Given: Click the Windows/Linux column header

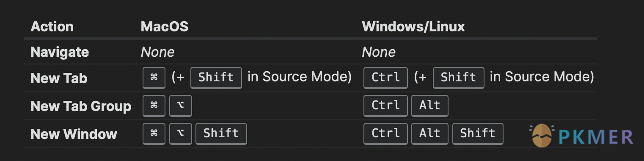Looking at the screenshot, I should pos(413,27).
